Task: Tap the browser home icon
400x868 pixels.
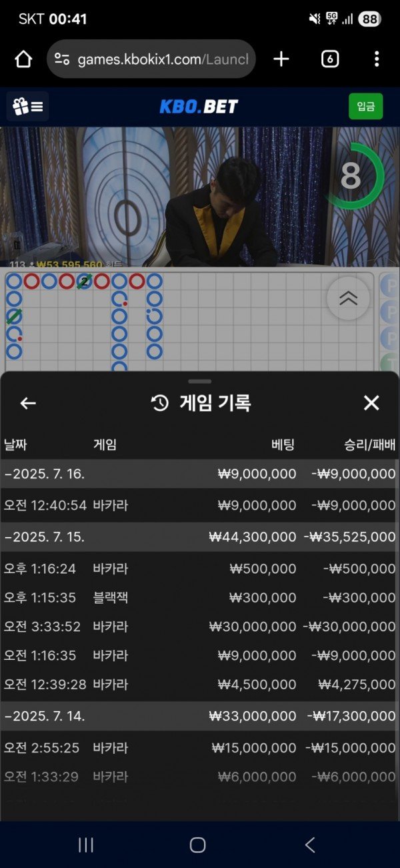Action: click(x=23, y=59)
